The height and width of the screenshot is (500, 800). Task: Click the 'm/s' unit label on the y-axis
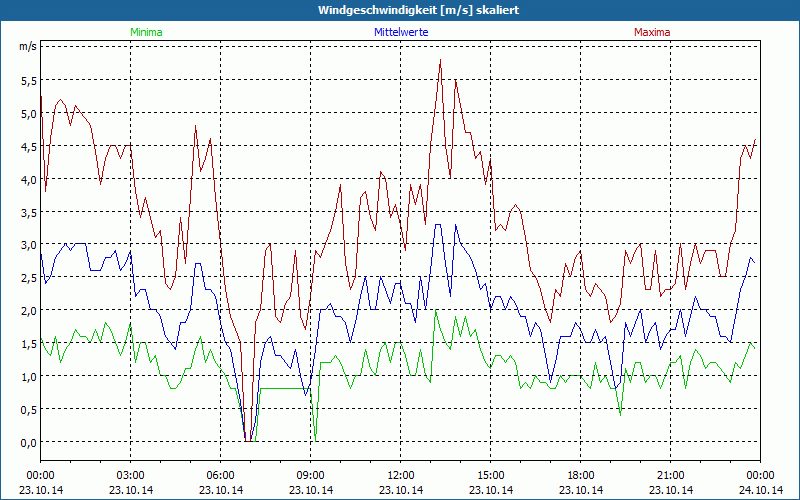point(28,46)
